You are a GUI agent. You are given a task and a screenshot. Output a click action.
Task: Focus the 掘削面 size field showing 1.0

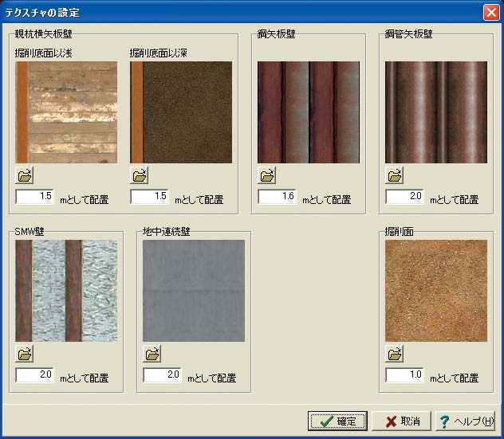pyautogui.click(x=404, y=375)
